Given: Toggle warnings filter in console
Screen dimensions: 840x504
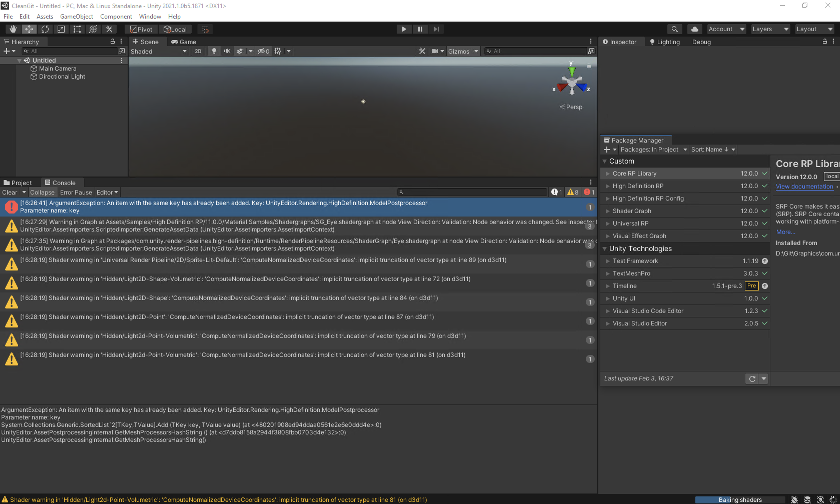Looking at the screenshot, I should (x=573, y=192).
